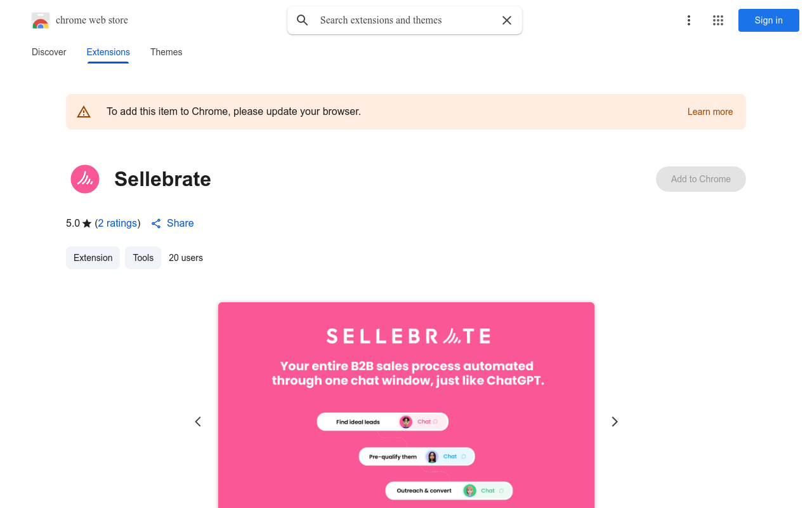Clear the search box with the X icon
The height and width of the screenshot is (508, 812).
tap(507, 20)
